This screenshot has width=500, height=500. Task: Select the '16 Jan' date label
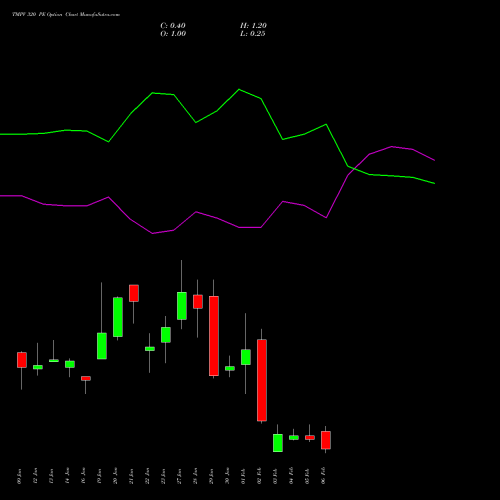tap(83, 476)
